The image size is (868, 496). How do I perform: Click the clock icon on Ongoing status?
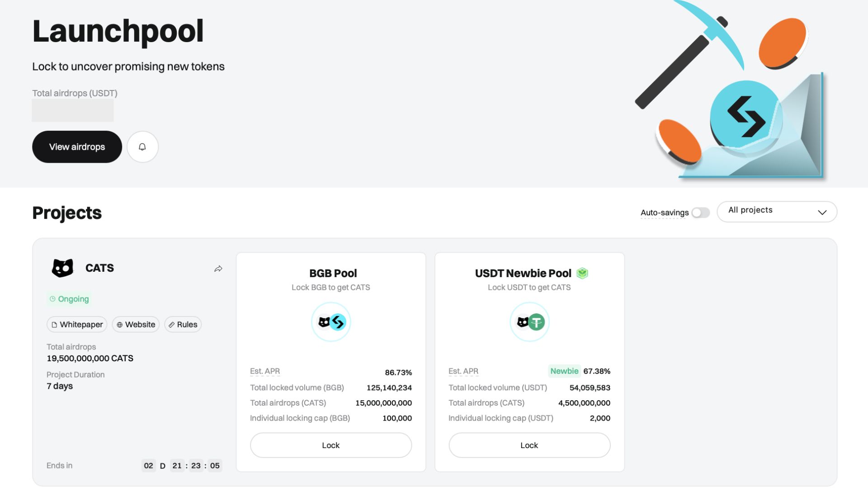click(52, 299)
